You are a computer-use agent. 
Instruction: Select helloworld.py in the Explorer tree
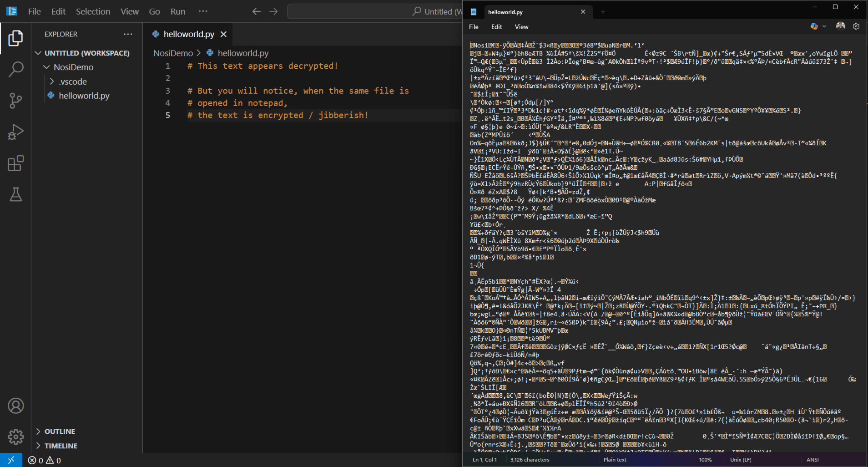click(84, 96)
